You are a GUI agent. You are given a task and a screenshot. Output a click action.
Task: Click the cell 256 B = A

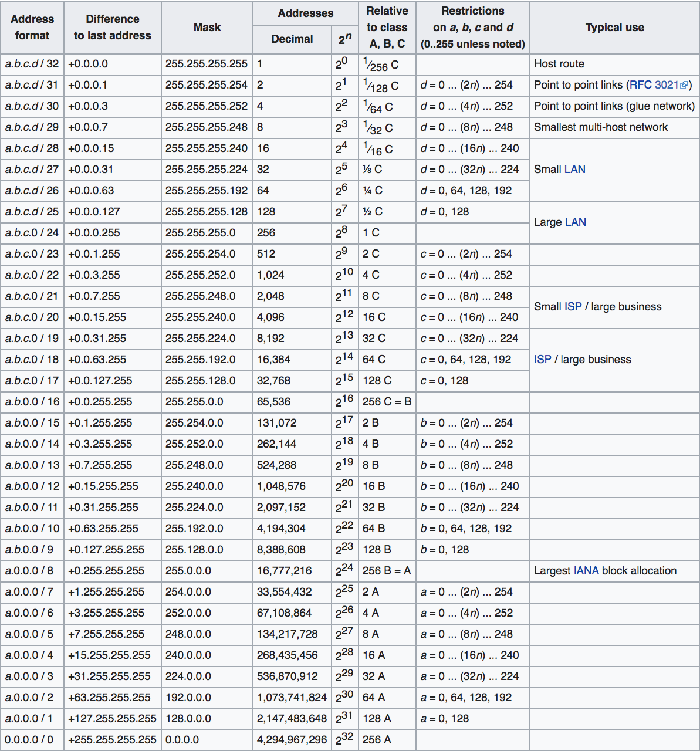pyautogui.click(x=387, y=571)
